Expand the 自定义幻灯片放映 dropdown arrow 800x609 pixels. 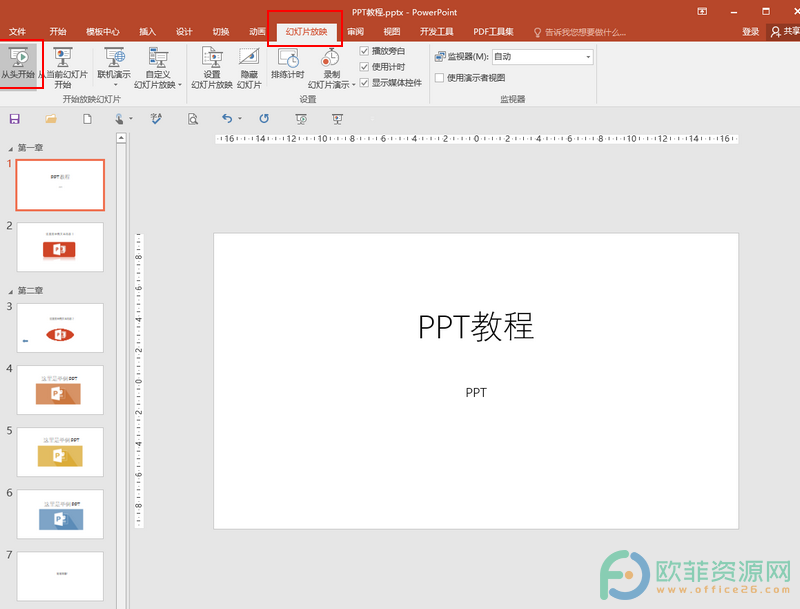[180, 85]
